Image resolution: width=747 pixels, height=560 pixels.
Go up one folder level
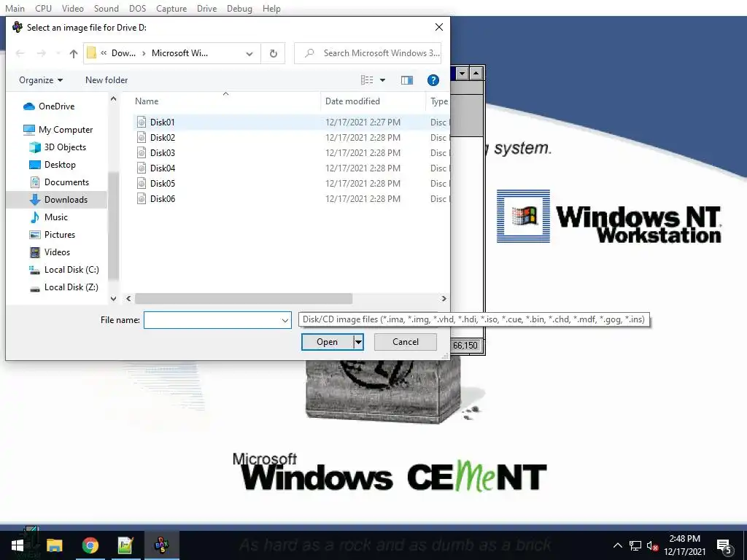[x=74, y=53]
